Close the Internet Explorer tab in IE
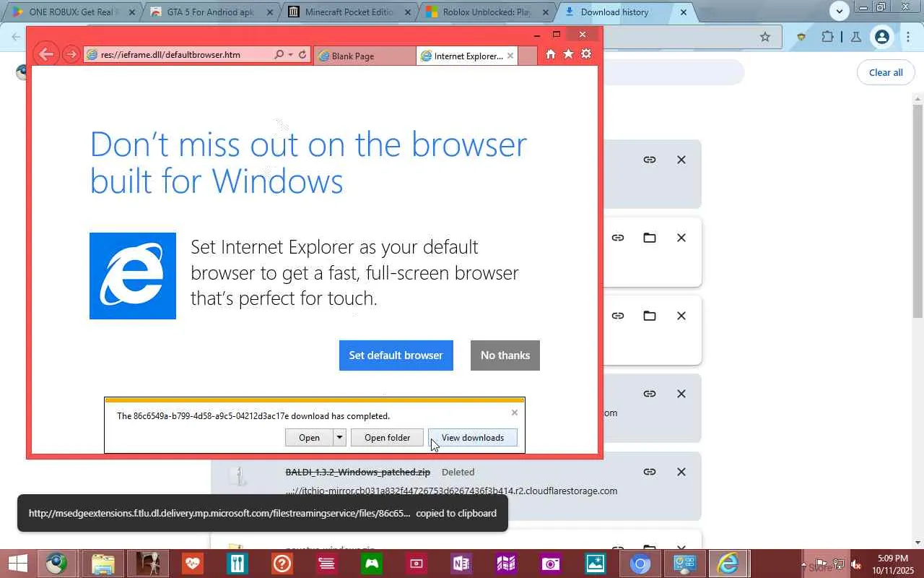Viewport: 924px width, 578px height. coord(510,56)
